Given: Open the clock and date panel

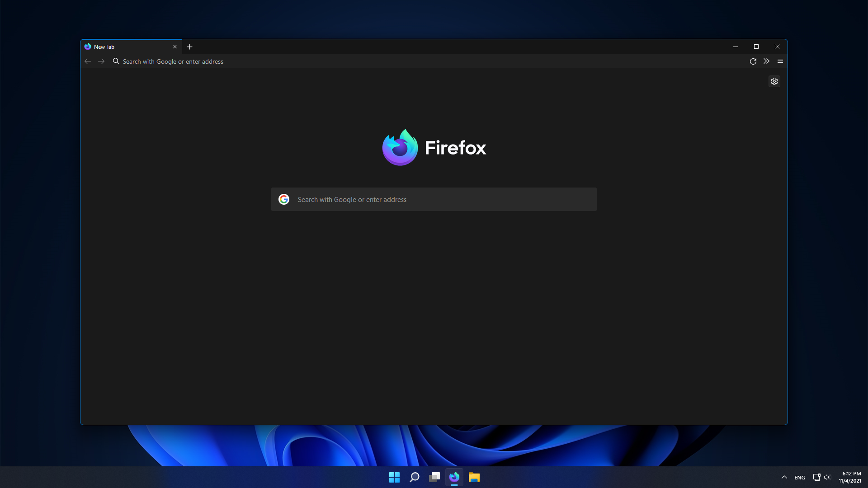Looking at the screenshot, I should point(850,477).
